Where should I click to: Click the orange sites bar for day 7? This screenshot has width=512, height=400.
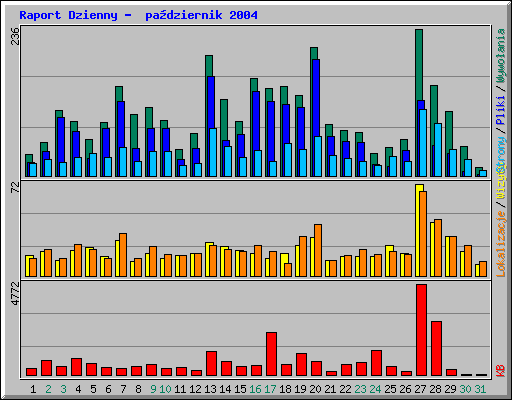[x=123, y=255]
